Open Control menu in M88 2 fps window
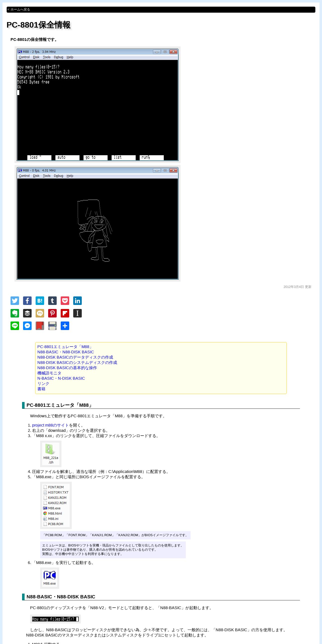Image resolution: width=322 pixels, height=644 pixels. coord(24,57)
